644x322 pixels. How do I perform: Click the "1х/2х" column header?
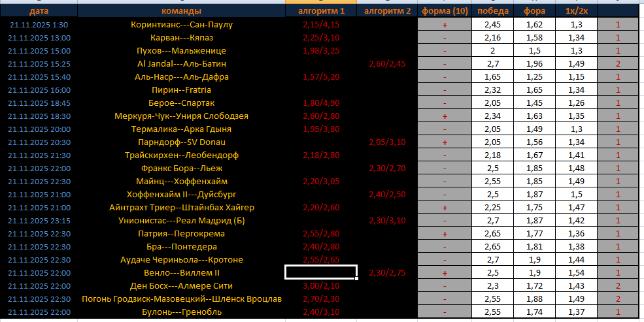576,11
